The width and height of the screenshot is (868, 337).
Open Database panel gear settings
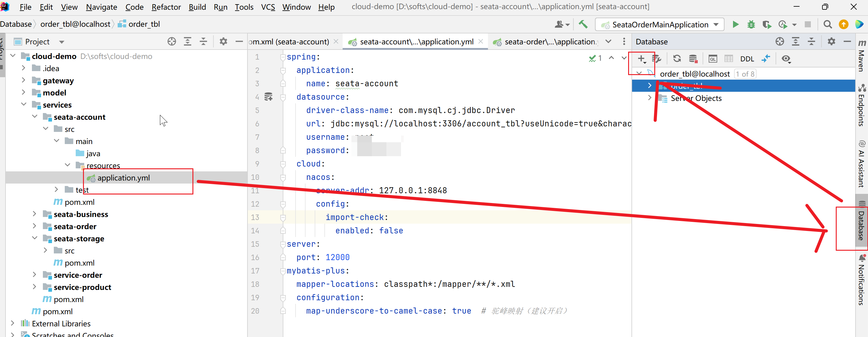tap(831, 41)
